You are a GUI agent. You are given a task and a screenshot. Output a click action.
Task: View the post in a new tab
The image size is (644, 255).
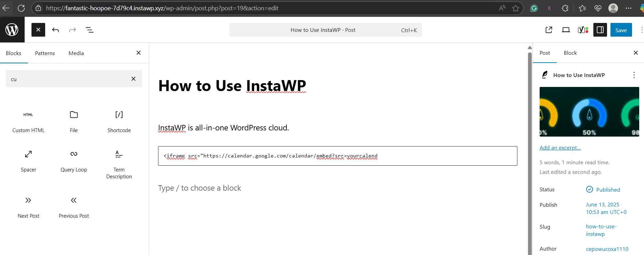click(x=549, y=30)
